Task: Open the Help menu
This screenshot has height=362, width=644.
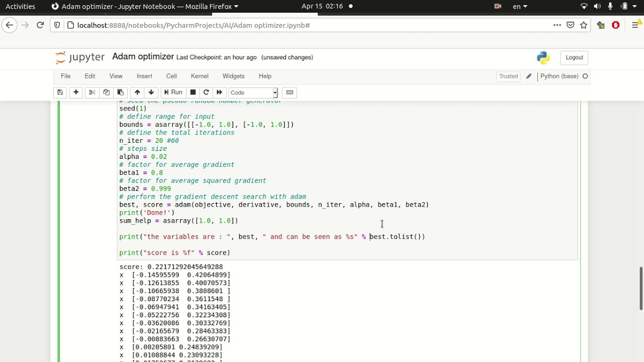Action: pos(265,76)
